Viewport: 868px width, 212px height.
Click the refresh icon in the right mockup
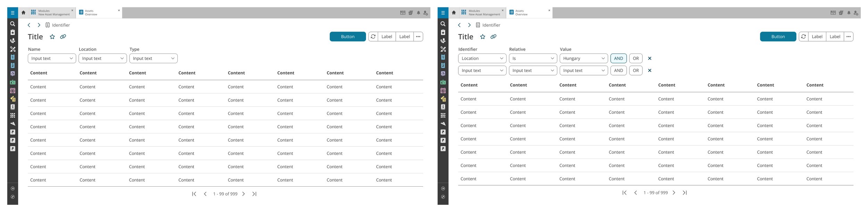803,36
